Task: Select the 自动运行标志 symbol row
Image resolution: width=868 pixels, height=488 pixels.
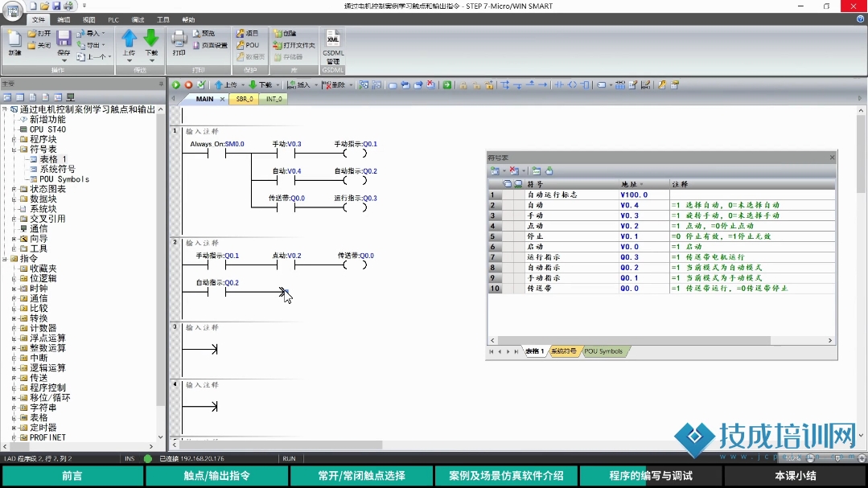Action: (x=661, y=195)
